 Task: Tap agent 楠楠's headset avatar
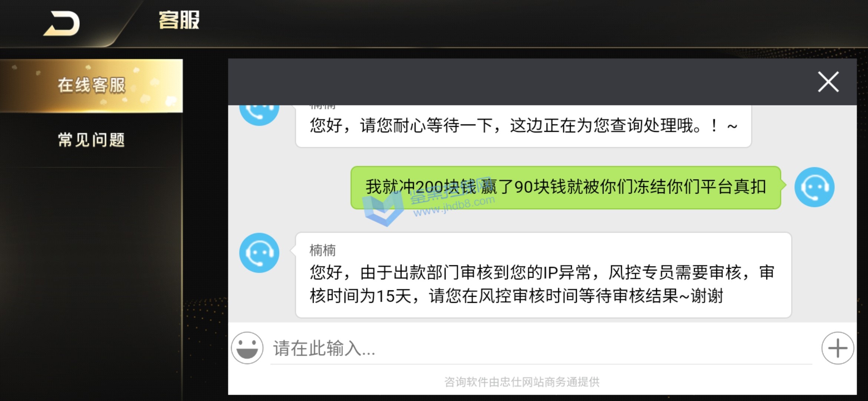coord(259,253)
